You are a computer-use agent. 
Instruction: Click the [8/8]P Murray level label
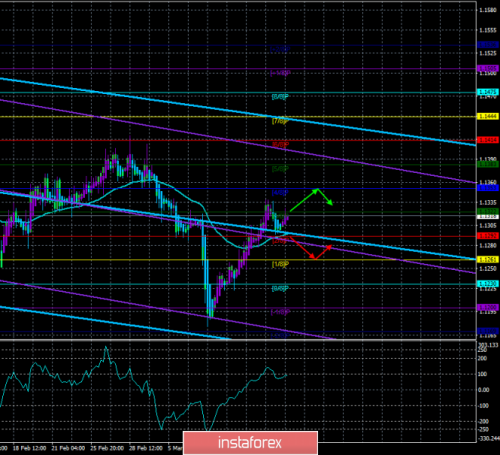click(280, 97)
